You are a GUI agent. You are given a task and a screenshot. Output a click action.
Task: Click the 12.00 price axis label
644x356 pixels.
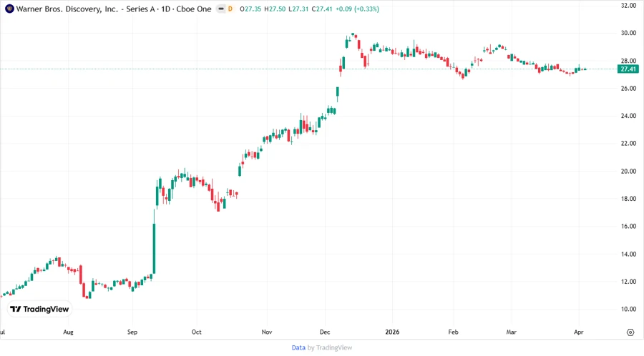[x=628, y=282]
